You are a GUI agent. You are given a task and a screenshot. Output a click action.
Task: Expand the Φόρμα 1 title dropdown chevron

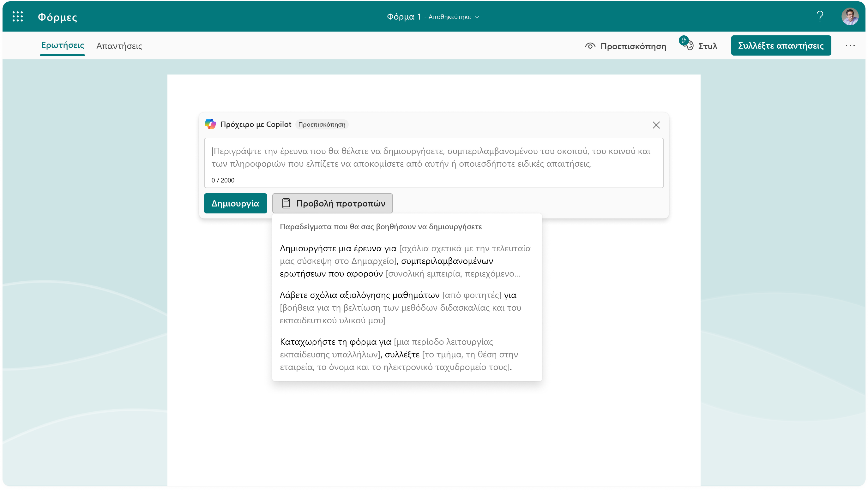(x=476, y=17)
